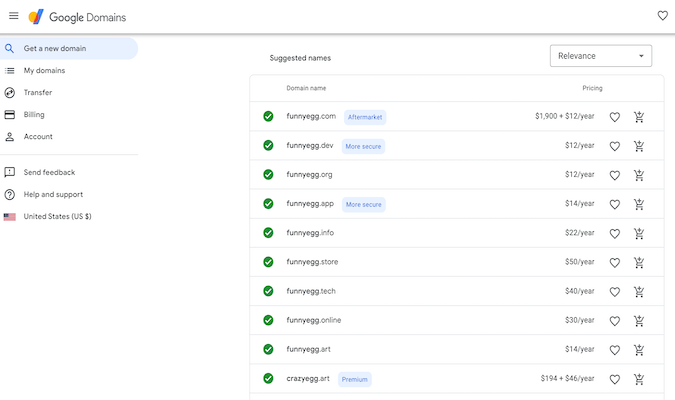Click the Google Domains logo
This screenshot has width=675, height=400.
(x=76, y=17)
